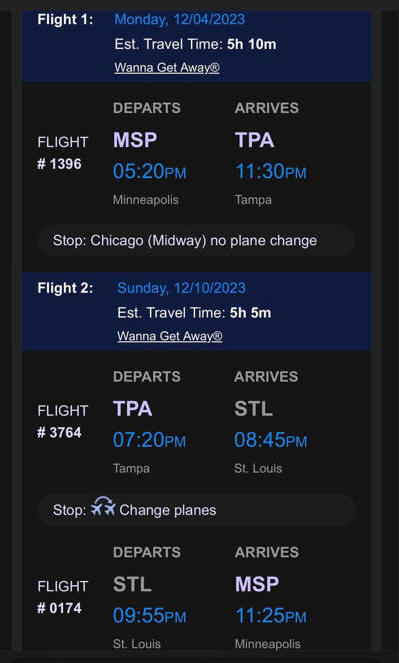Open the second Wanna Get Away® link

pyautogui.click(x=170, y=336)
